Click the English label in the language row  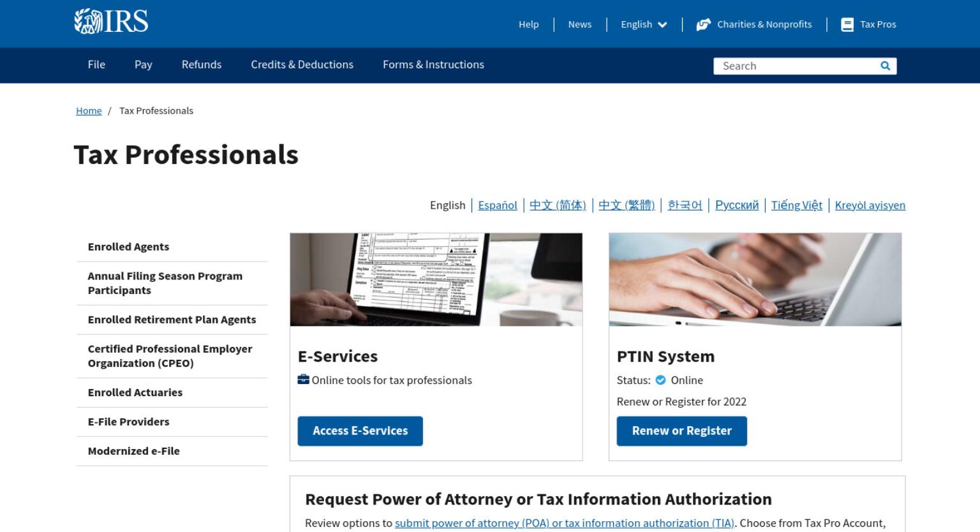click(448, 205)
